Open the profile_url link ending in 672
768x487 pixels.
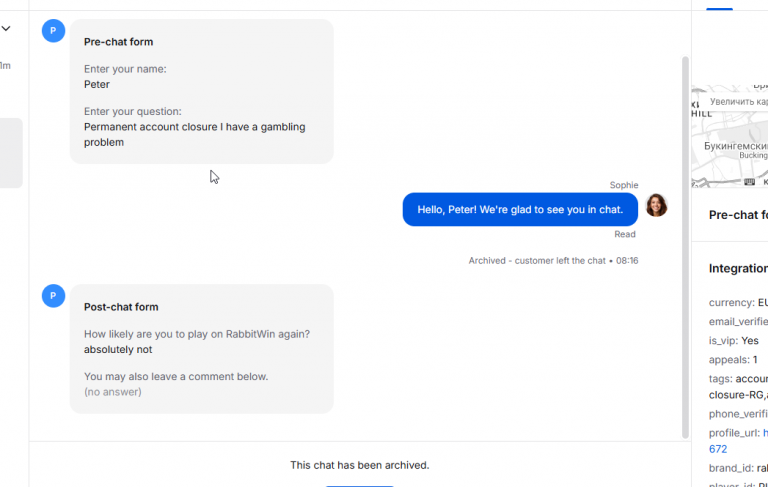point(718,449)
